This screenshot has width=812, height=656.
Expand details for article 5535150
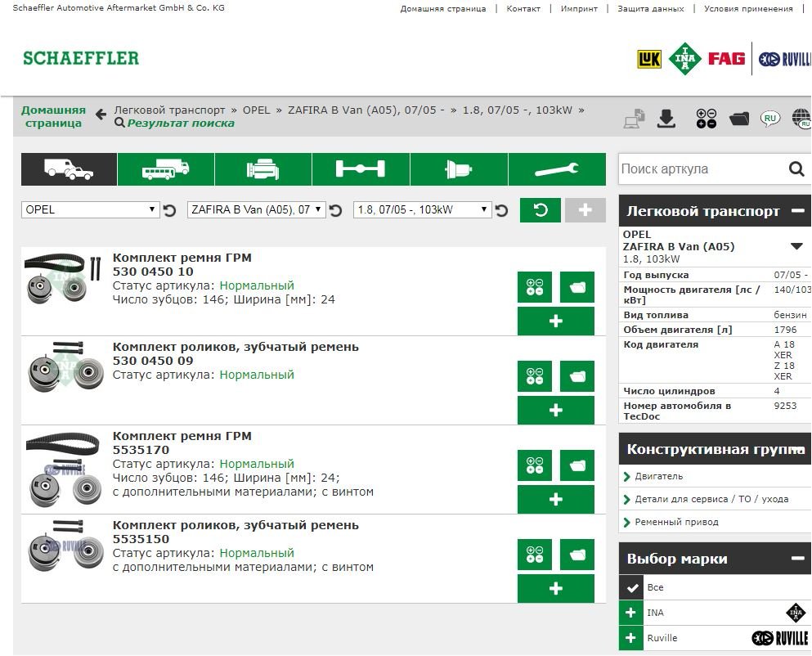(x=556, y=589)
